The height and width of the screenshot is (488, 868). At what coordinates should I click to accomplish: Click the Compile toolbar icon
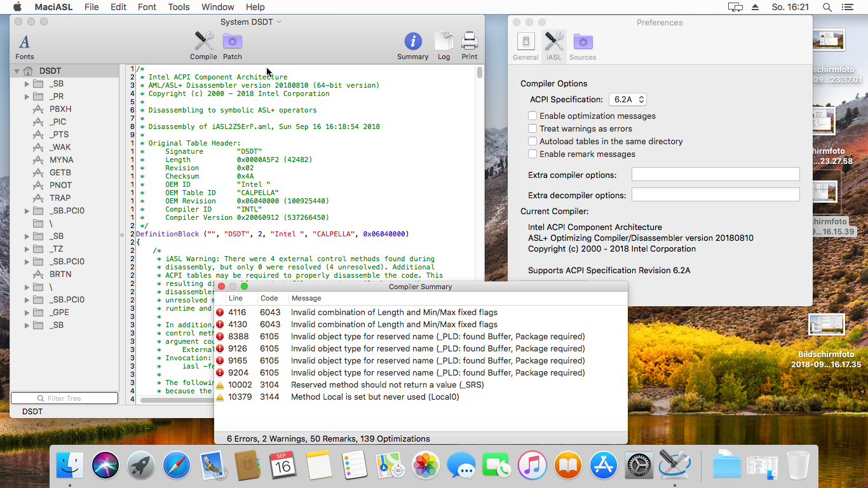click(203, 45)
